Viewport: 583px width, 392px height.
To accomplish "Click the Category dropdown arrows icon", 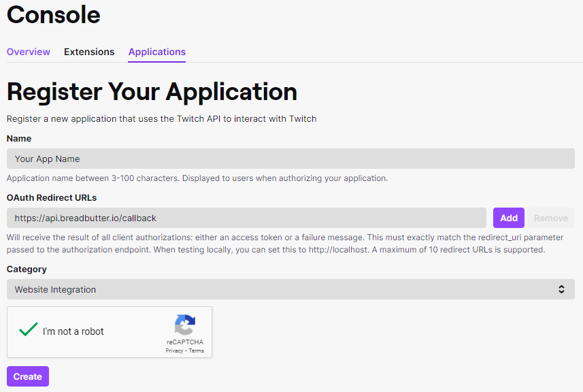I will coord(561,289).
